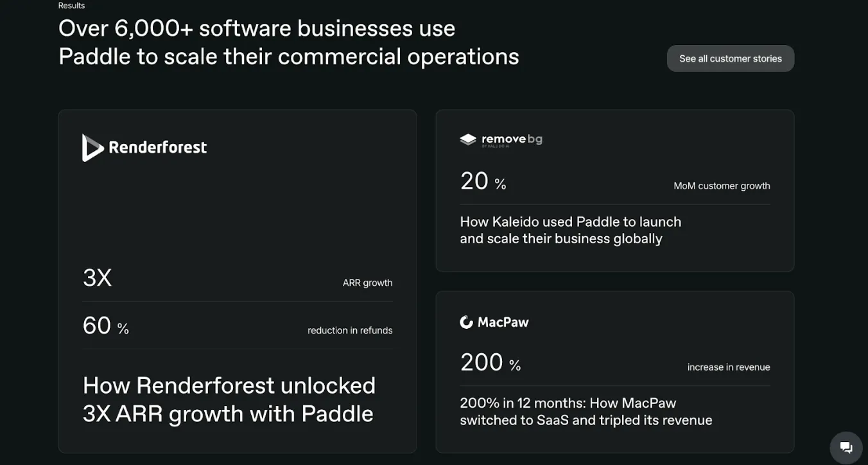Viewport: 868px width, 465px height.
Task: Click the See all customer stories button
Action: click(x=730, y=58)
